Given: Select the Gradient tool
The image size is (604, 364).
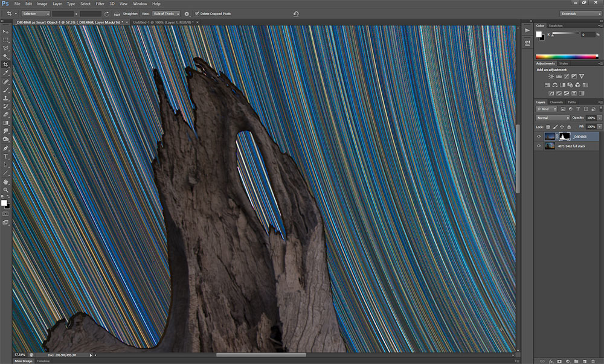Looking at the screenshot, I should click(x=5, y=123).
